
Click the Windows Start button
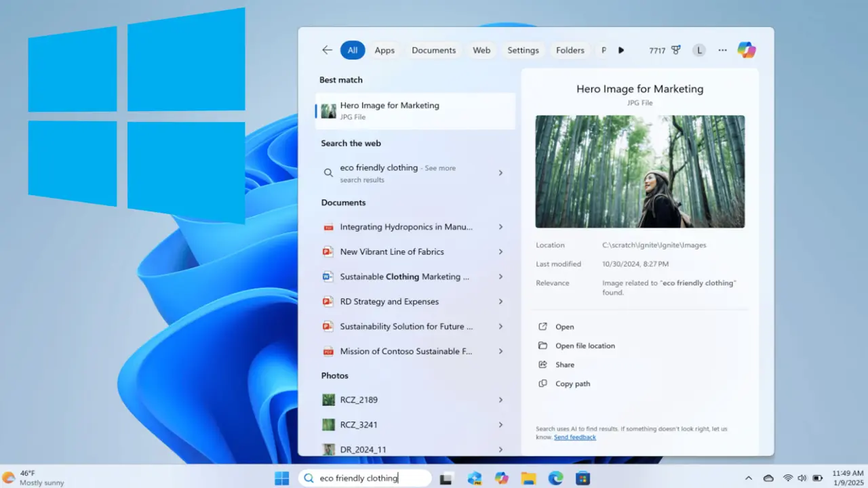(281, 479)
